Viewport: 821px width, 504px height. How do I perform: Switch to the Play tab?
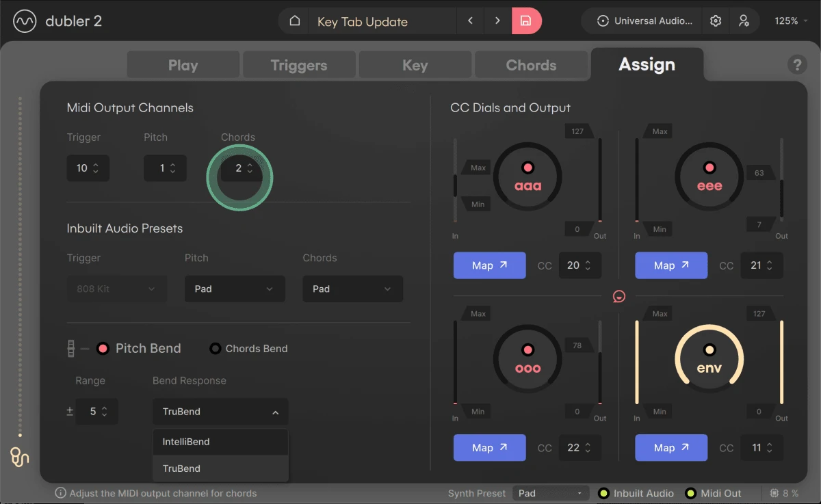[x=183, y=66]
